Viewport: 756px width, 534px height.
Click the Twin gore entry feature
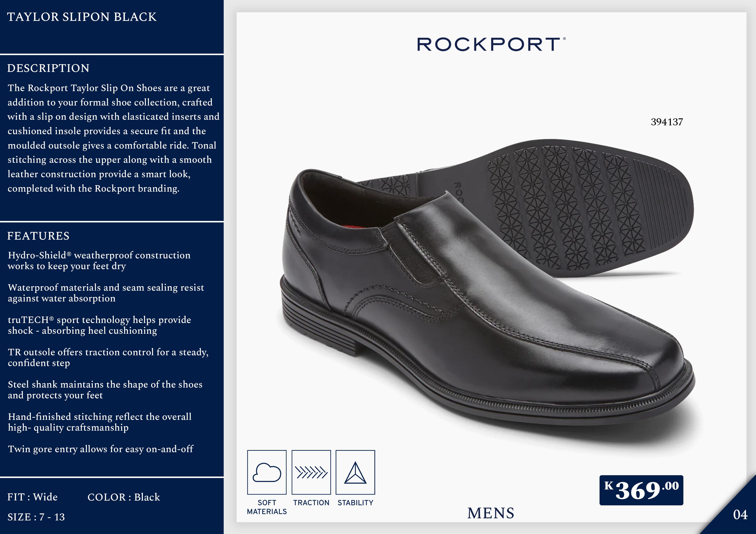click(100, 449)
